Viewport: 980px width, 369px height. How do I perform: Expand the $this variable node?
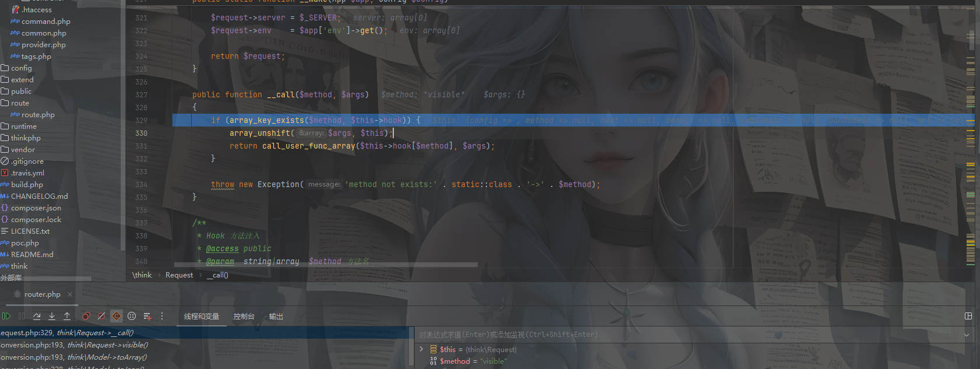click(421, 349)
